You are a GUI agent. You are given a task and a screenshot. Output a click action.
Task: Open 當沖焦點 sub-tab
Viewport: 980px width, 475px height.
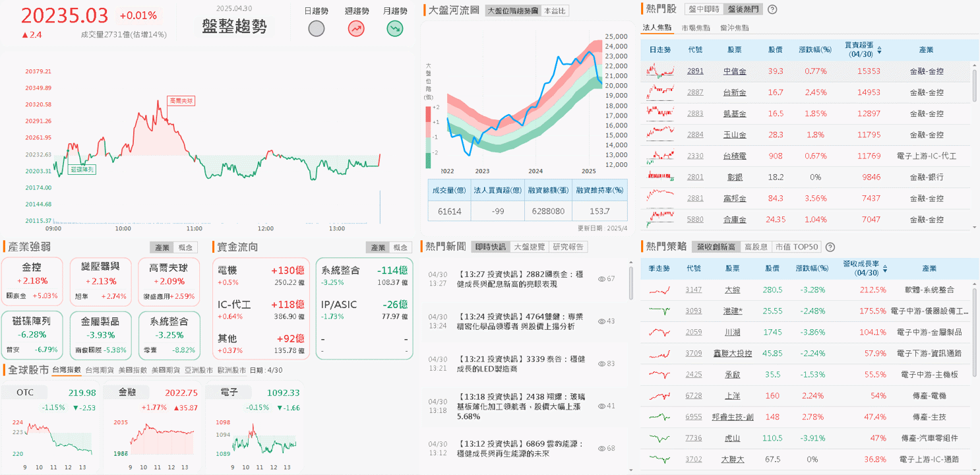735,28
